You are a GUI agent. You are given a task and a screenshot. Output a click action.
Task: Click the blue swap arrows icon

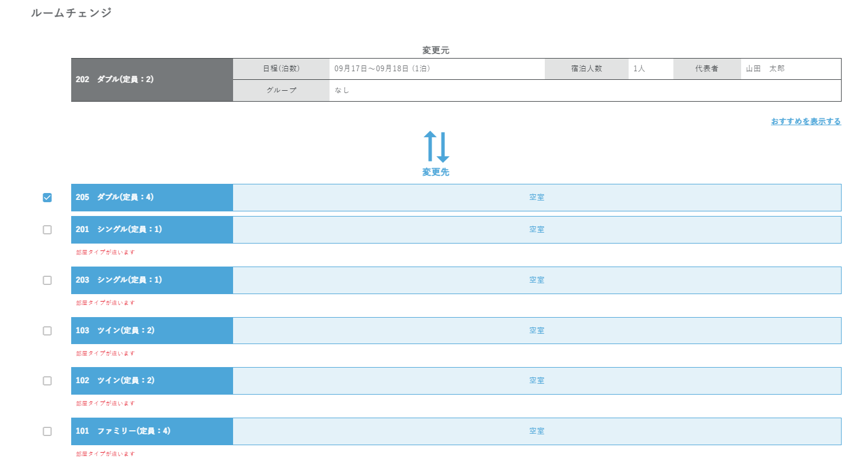point(436,146)
